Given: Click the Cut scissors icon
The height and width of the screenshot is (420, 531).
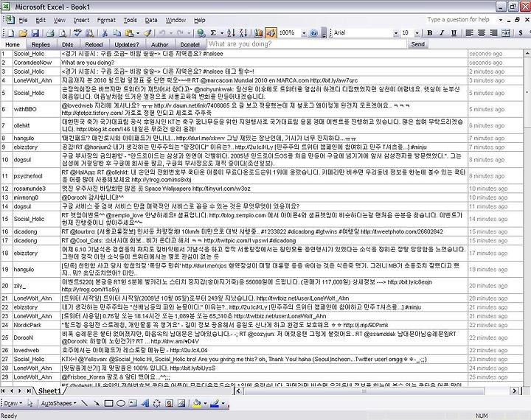Looking at the screenshot, I should coord(105,33).
